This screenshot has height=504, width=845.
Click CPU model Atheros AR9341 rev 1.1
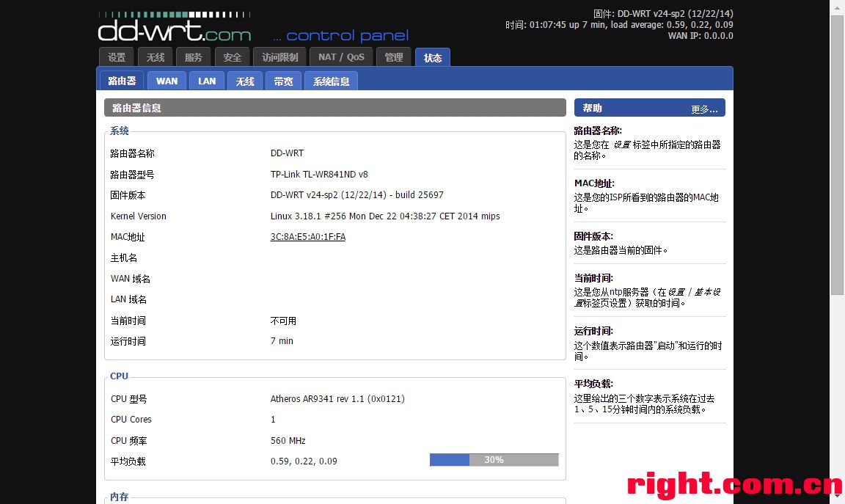click(337, 398)
